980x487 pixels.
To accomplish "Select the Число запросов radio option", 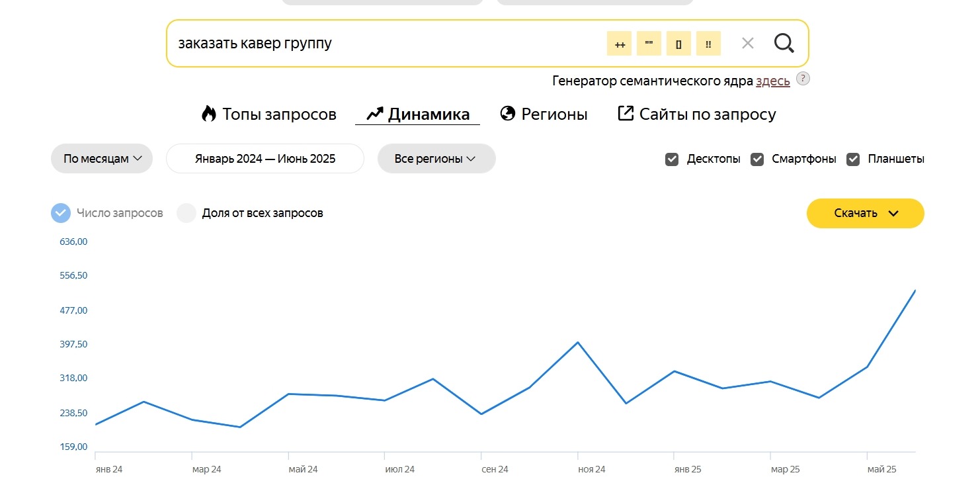I will (60, 213).
